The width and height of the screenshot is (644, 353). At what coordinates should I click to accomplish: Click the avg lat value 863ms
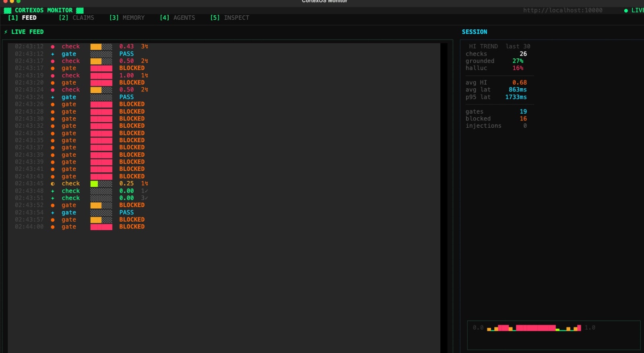[x=518, y=90]
